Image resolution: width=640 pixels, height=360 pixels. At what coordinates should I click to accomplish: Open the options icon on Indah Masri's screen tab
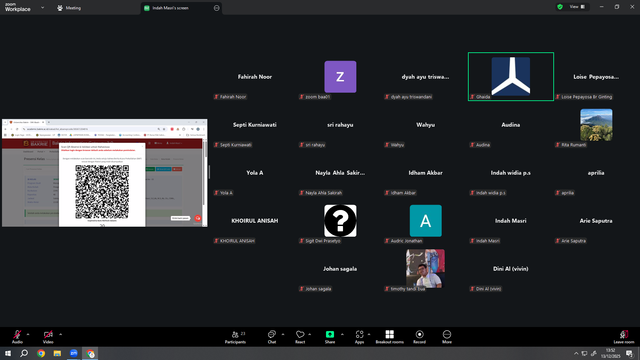pos(216,8)
